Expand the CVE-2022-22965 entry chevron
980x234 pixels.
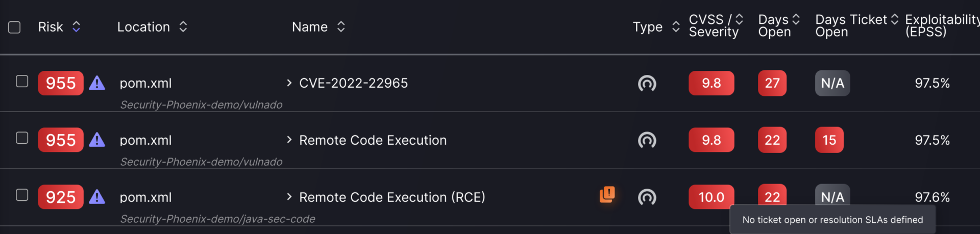coord(289,83)
